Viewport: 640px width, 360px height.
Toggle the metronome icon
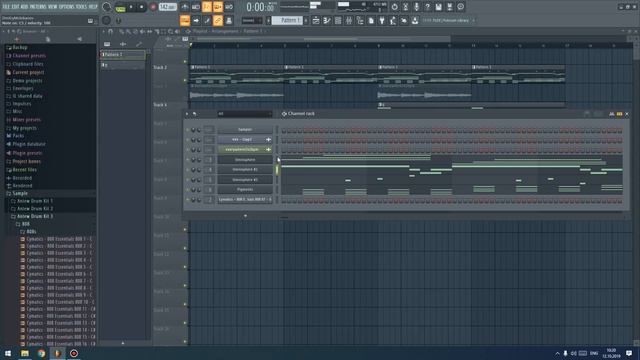point(185,7)
